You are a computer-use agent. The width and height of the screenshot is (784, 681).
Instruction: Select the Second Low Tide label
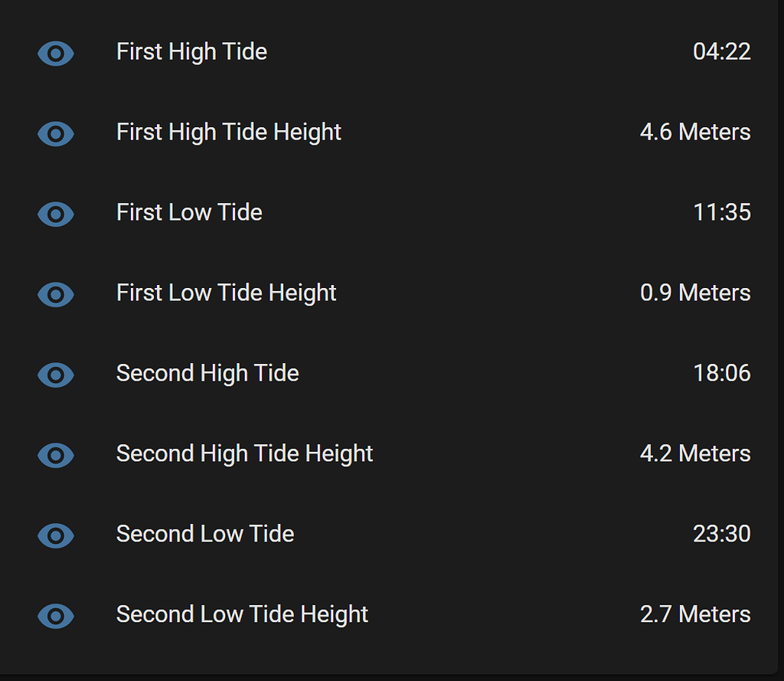tap(205, 535)
